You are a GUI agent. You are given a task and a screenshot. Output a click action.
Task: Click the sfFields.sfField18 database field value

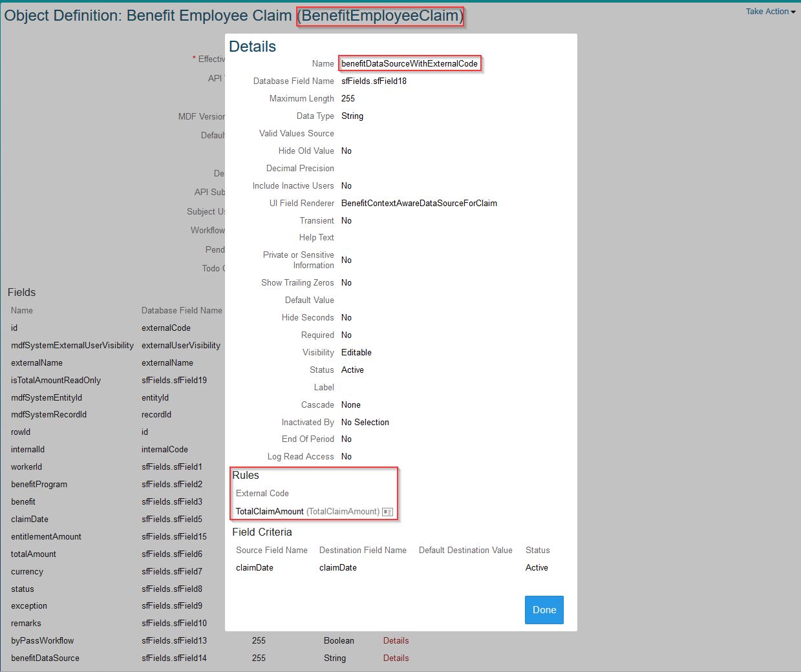(374, 81)
